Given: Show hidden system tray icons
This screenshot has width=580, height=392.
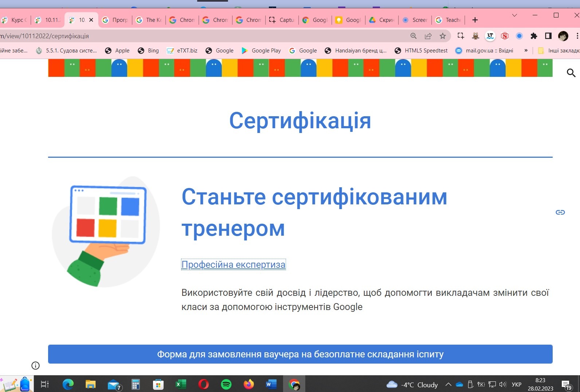Looking at the screenshot, I should pos(448,384).
